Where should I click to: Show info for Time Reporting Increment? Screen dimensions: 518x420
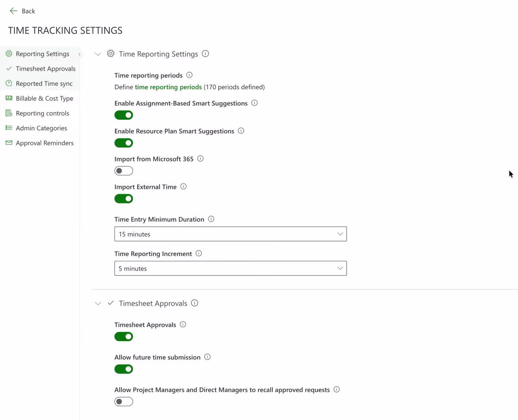[x=199, y=254]
